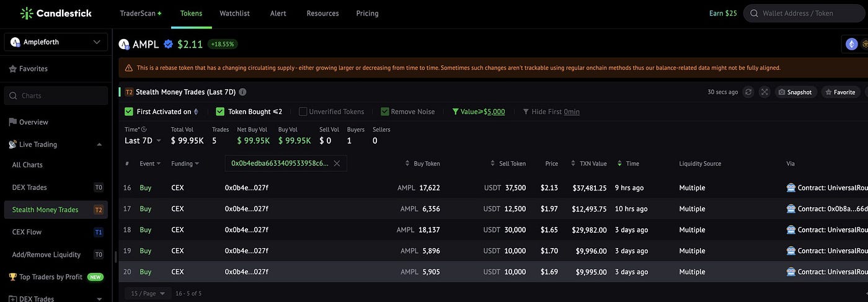Viewport: 868px width, 302px height.
Task: Open the TraderScan tab
Action: (x=141, y=13)
